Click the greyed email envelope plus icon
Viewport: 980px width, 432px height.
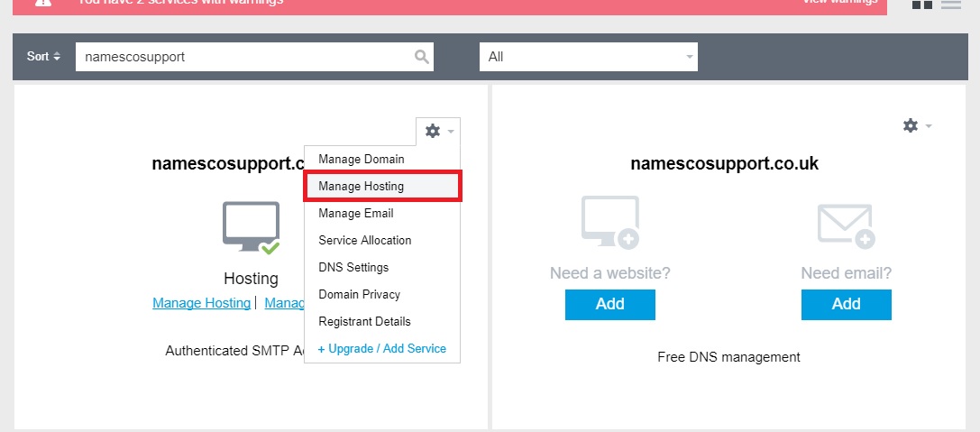point(847,225)
